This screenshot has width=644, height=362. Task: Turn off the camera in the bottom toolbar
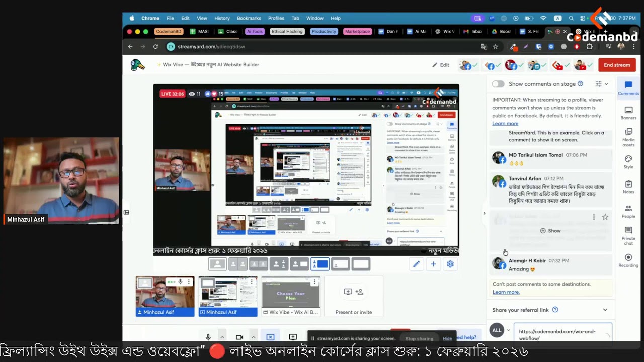coord(239,337)
